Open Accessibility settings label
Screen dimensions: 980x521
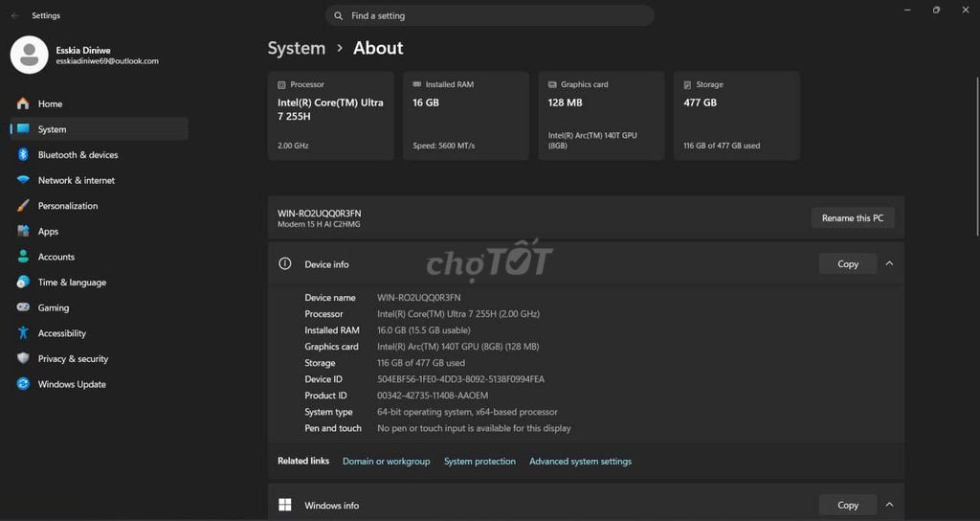pyautogui.click(x=62, y=333)
